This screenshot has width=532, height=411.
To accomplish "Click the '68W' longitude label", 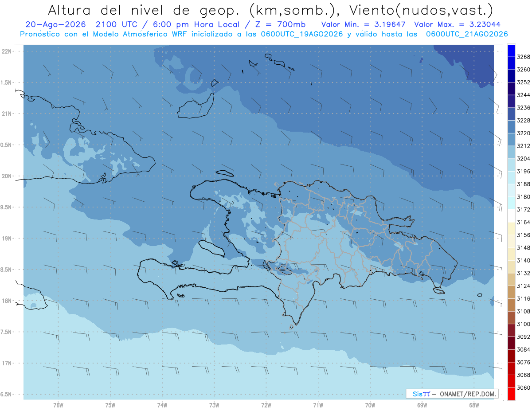I will point(474,405).
